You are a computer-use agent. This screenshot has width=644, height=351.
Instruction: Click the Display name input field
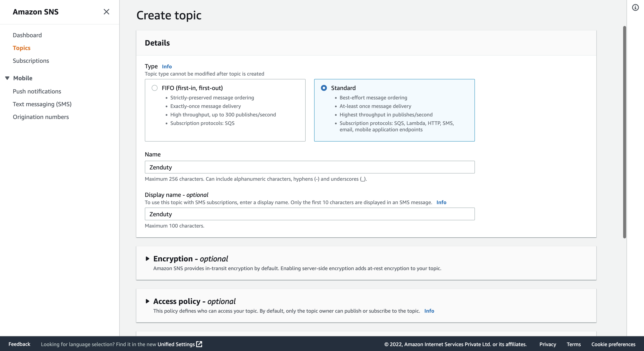click(x=309, y=214)
